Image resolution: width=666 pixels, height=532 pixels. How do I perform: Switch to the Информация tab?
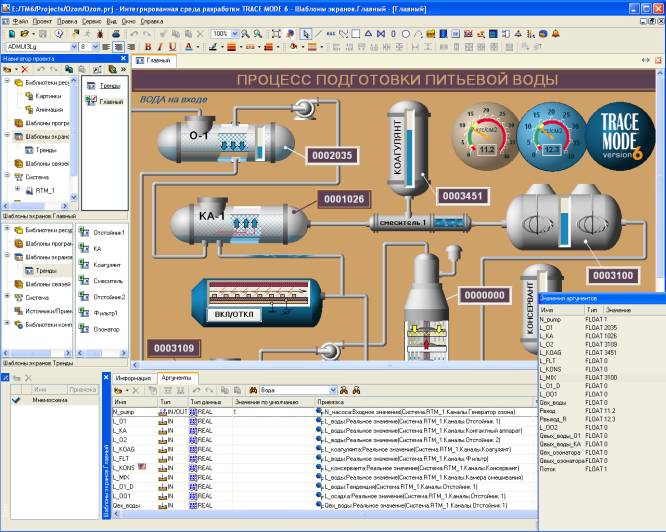133,378
